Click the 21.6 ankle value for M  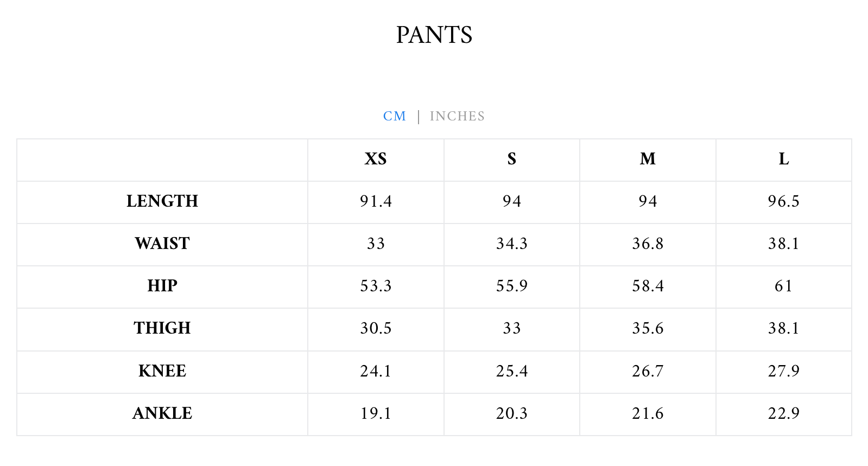[648, 413]
